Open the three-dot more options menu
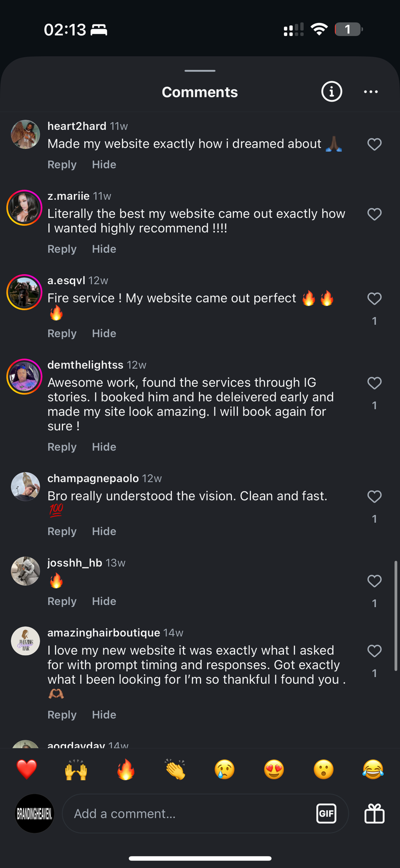The width and height of the screenshot is (400, 868). click(370, 92)
